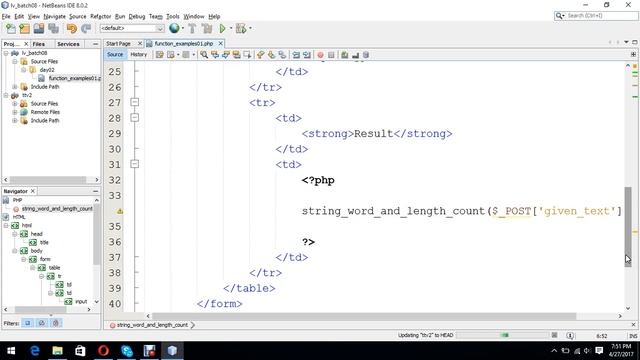Click the New Project toolbar icon
This screenshot has width=640, height=360.
point(24,29)
